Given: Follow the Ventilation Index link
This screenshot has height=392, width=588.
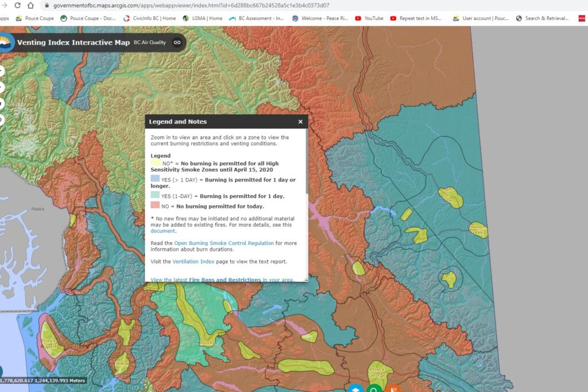Looking at the screenshot, I should 193,262.
